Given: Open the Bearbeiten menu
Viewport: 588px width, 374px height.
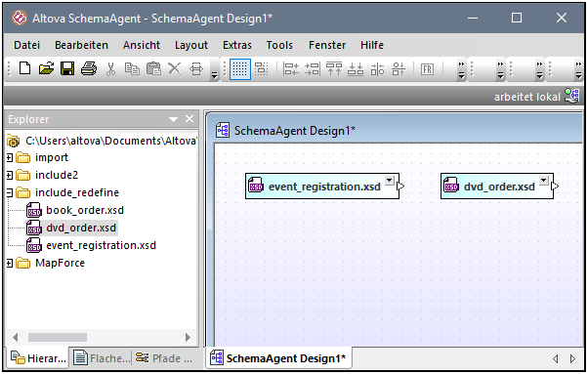Looking at the screenshot, I should point(81,45).
